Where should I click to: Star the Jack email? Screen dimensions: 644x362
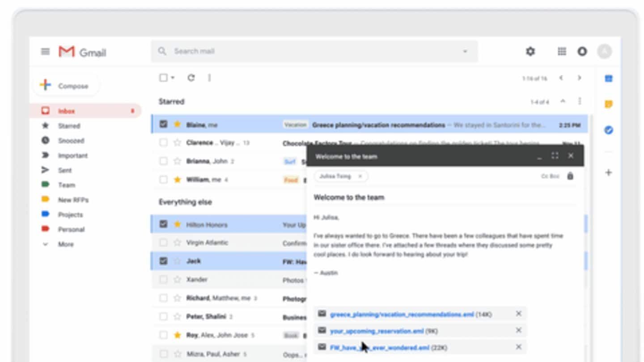tap(177, 261)
